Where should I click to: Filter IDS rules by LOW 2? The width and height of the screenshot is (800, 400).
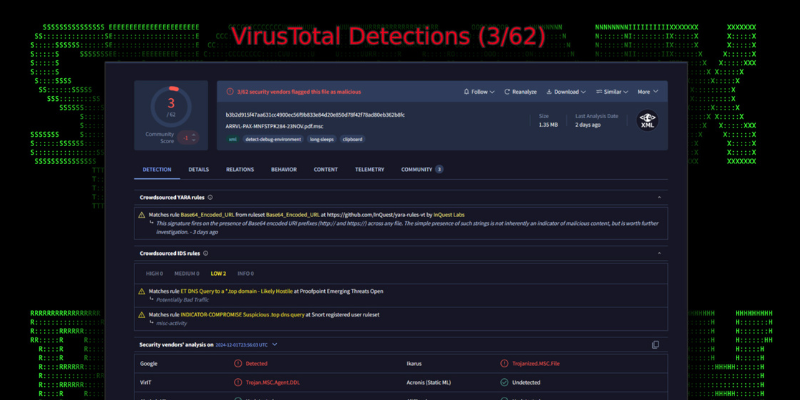point(218,273)
